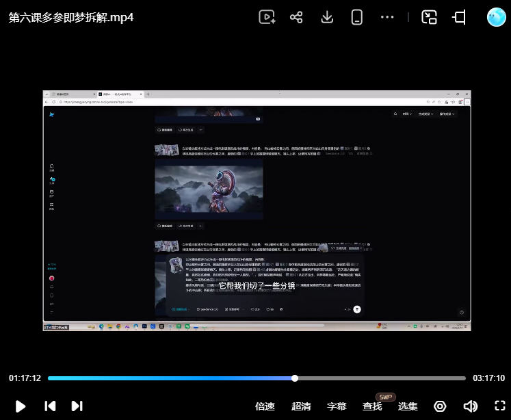Download the video file
511x420 pixels.
click(327, 17)
